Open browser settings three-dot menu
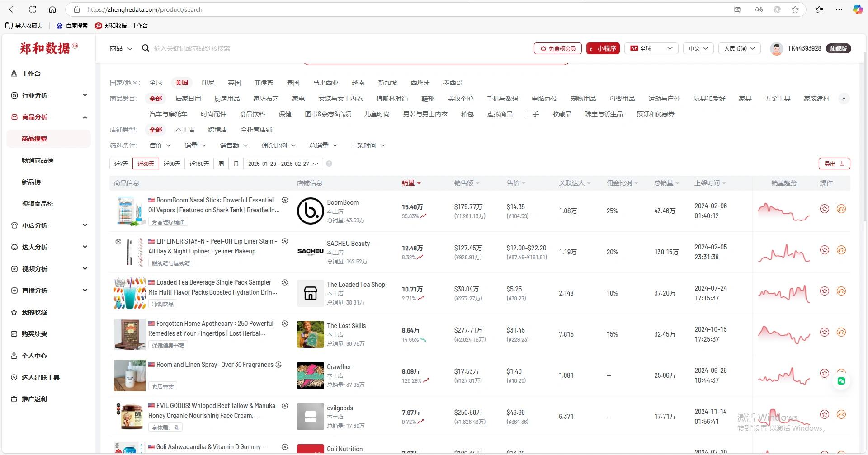 pyautogui.click(x=839, y=9)
